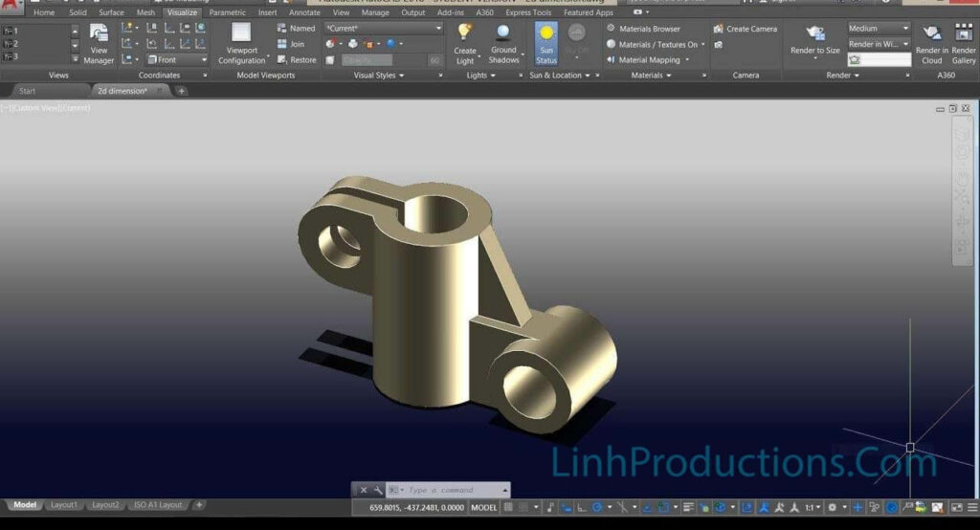980x530 pixels.
Task: Expand the Materials panel title
Action: [x=651, y=75]
